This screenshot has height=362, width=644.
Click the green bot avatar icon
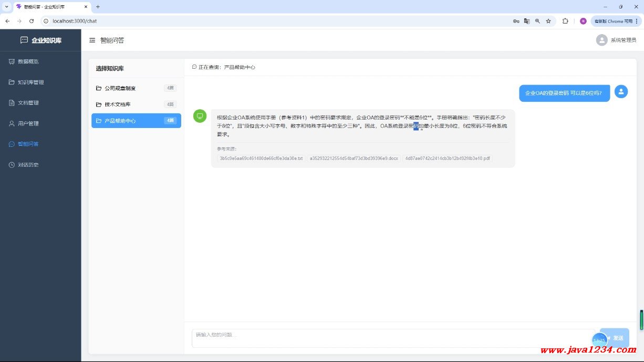[x=200, y=116]
